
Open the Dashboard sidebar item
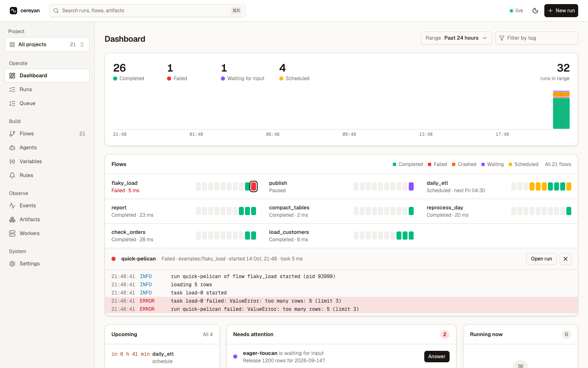pyautogui.click(x=47, y=76)
